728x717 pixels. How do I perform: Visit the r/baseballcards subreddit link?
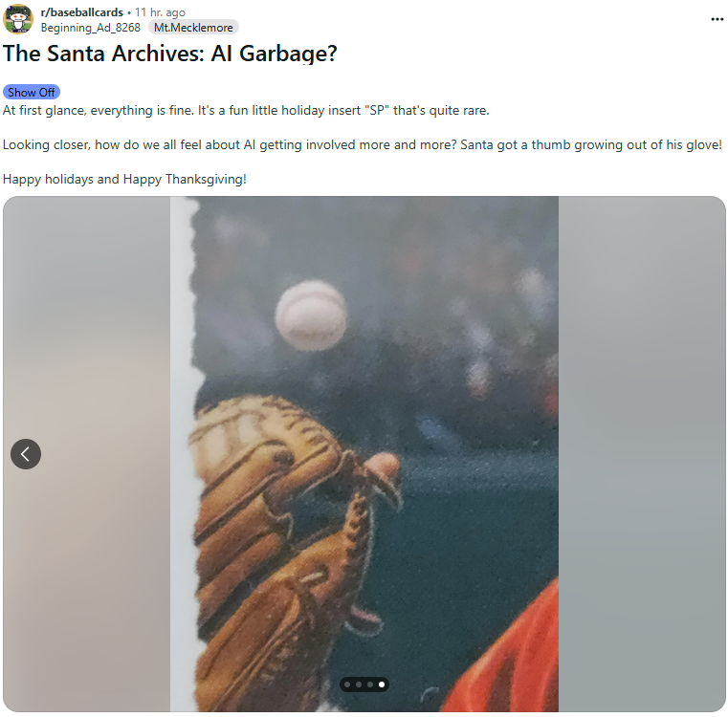click(x=81, y=12)
